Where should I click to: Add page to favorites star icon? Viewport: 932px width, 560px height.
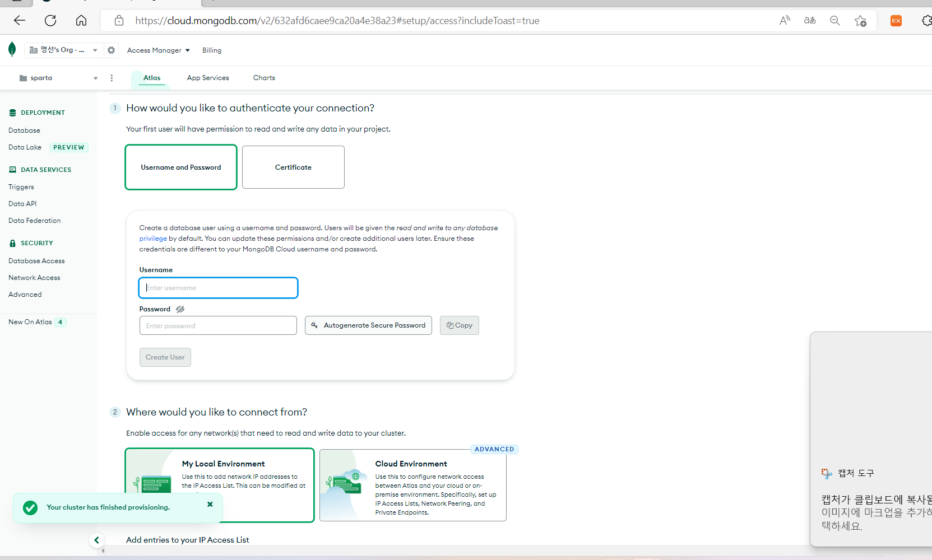point(860,21)
